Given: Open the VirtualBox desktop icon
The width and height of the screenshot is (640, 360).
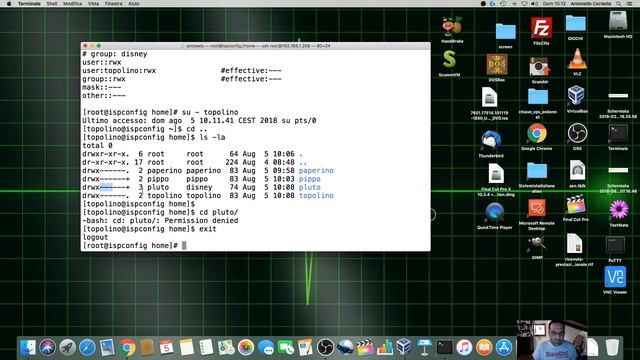Looking at the screenshot, I should 576,96.
